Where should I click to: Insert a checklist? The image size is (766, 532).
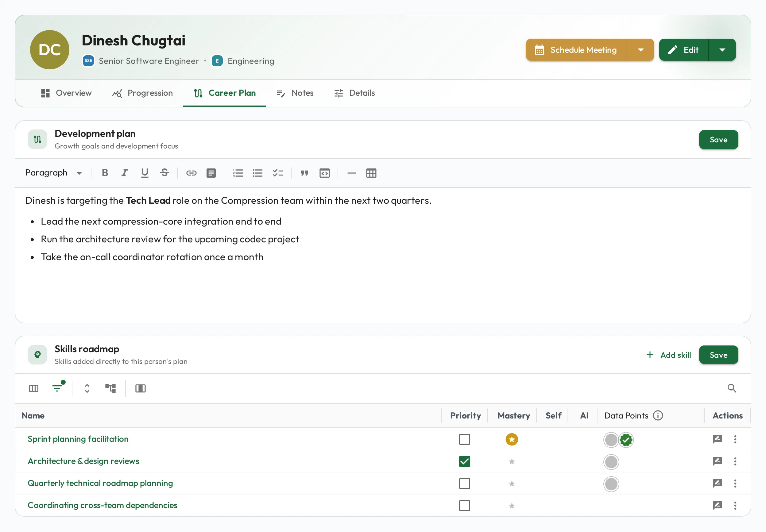[278, 173]
